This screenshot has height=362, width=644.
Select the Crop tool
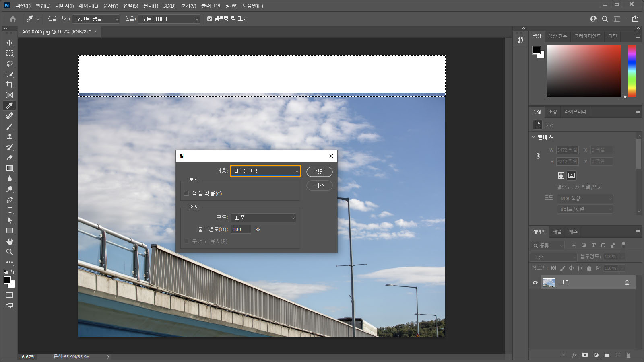10,84
